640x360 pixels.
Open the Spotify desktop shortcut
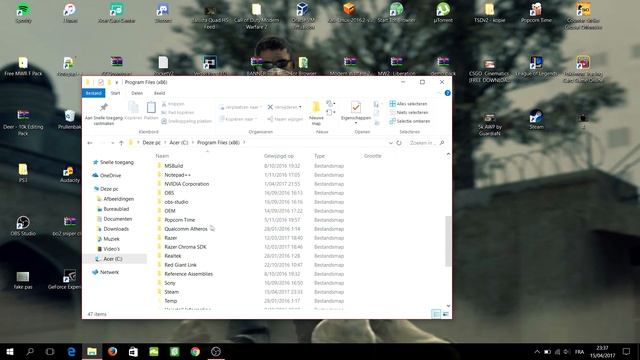[x=23, y=13]
